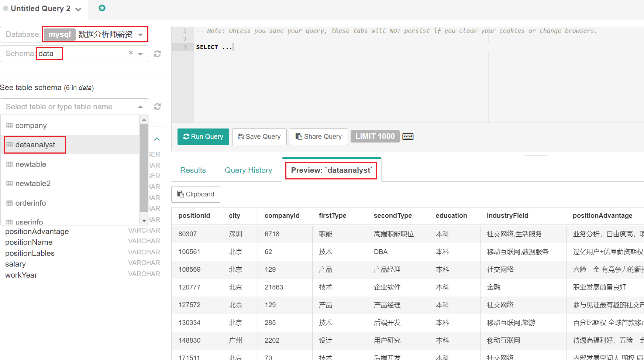644x360 pixels.
Task: Open the Database selector dropdown arrow
Action: coord(140,35)
